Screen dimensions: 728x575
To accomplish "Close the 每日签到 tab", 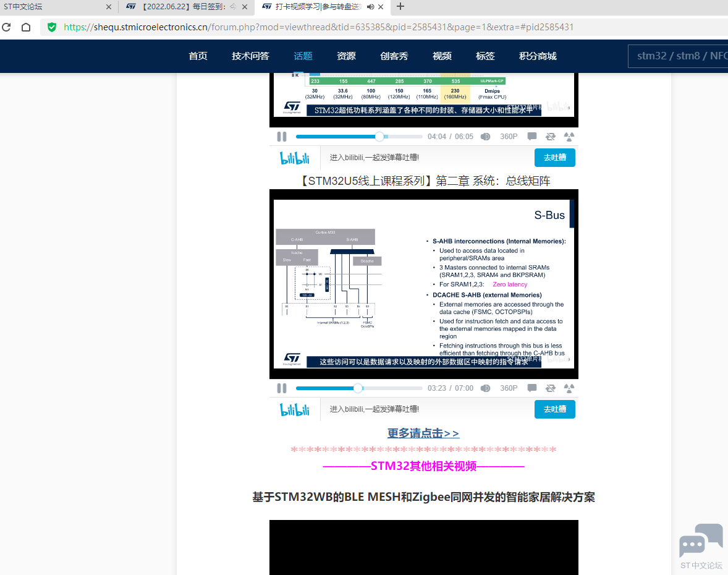I will (245, 7).
